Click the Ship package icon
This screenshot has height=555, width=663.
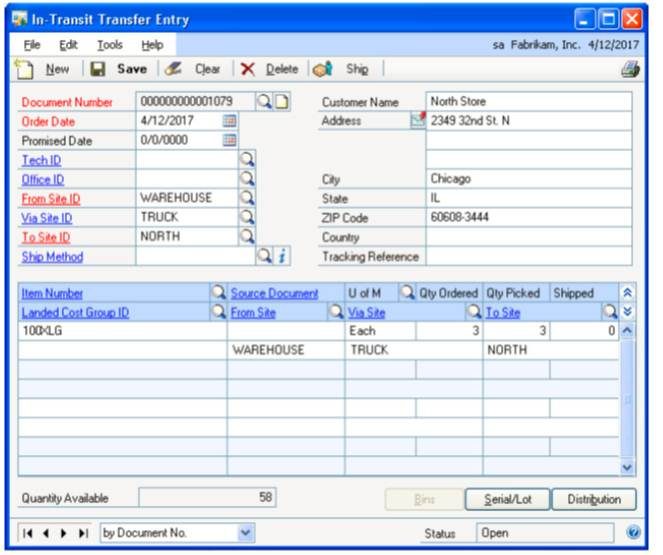point(323,69)
